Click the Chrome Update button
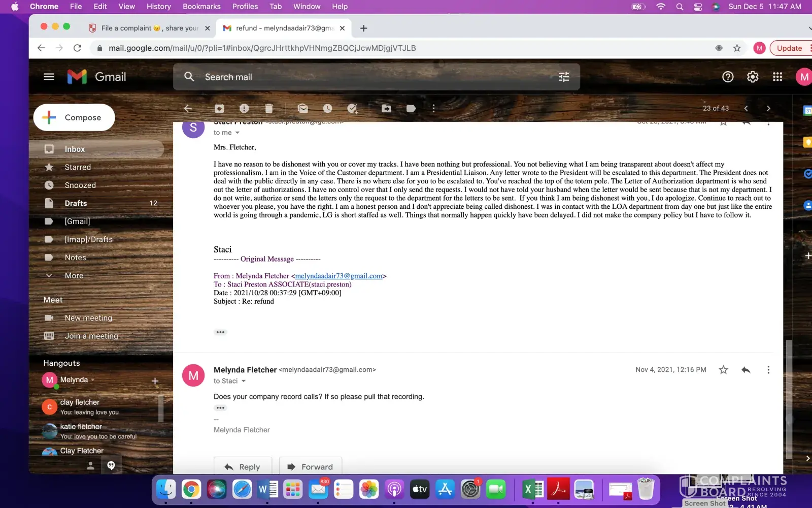812x508 pixels. point(789,48)
